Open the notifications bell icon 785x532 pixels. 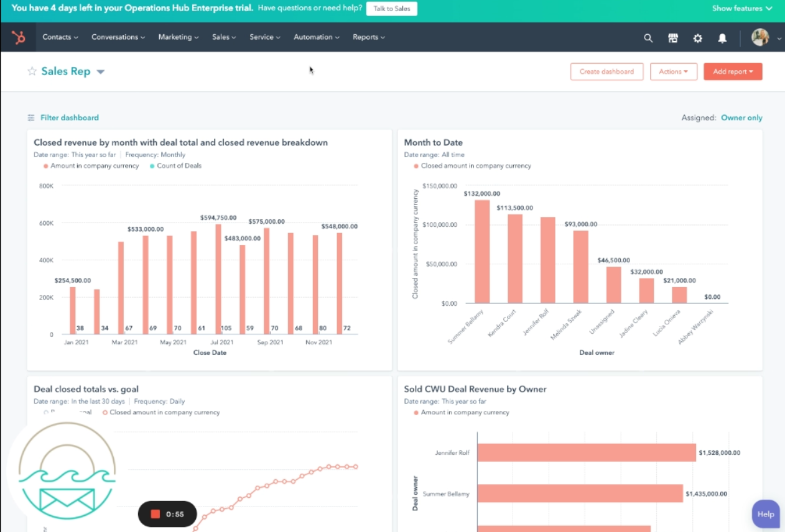click(x=722, y=38)
